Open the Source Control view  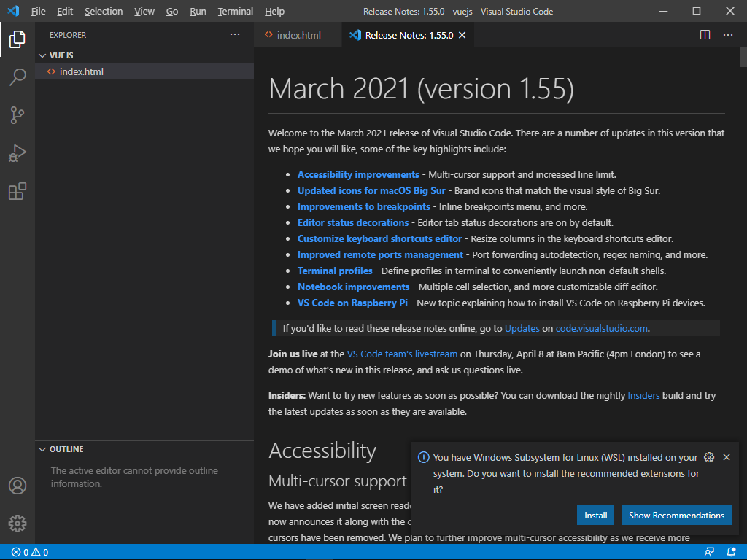tap(18, 115)
